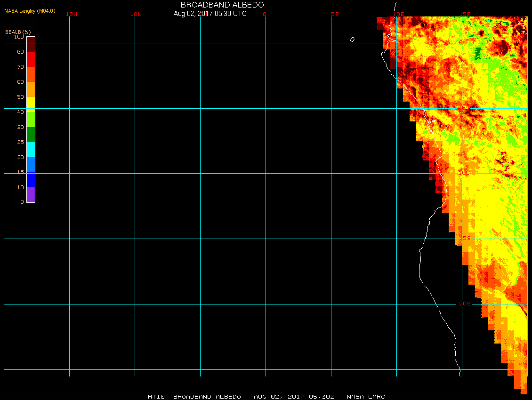Select the yellow 40–50% colorbar swatch

[x=31, y=104]
